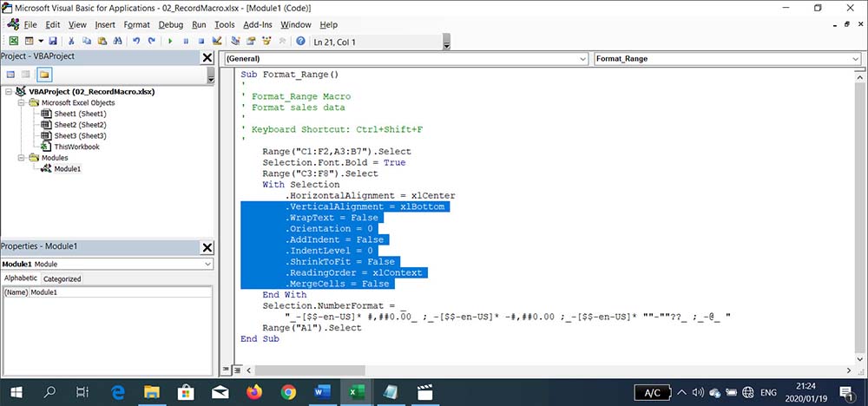Open Firefox from the taskbar
This screenshot has height=406, width=868.
click(x=254, y=393)
